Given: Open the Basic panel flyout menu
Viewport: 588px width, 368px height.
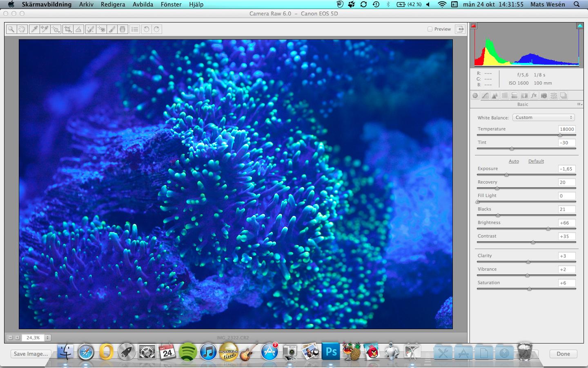Looking at the screenshot, I should click(579, 104).
